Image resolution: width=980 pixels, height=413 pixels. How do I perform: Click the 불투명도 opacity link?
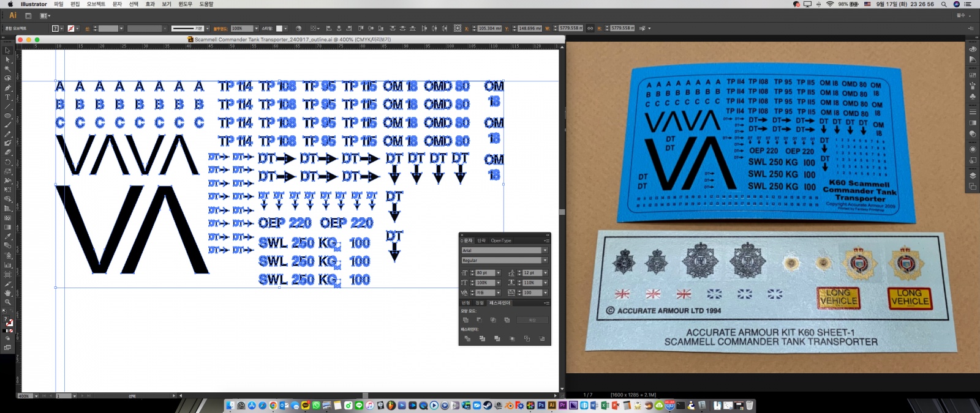(220, 28)
